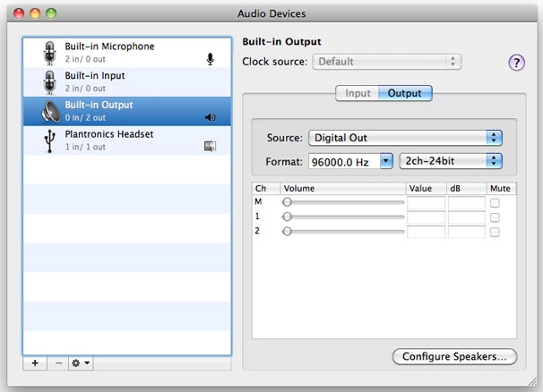Minimize the Audio Devices window
Screen dimensions: 543x392
[x=35, y=13]
